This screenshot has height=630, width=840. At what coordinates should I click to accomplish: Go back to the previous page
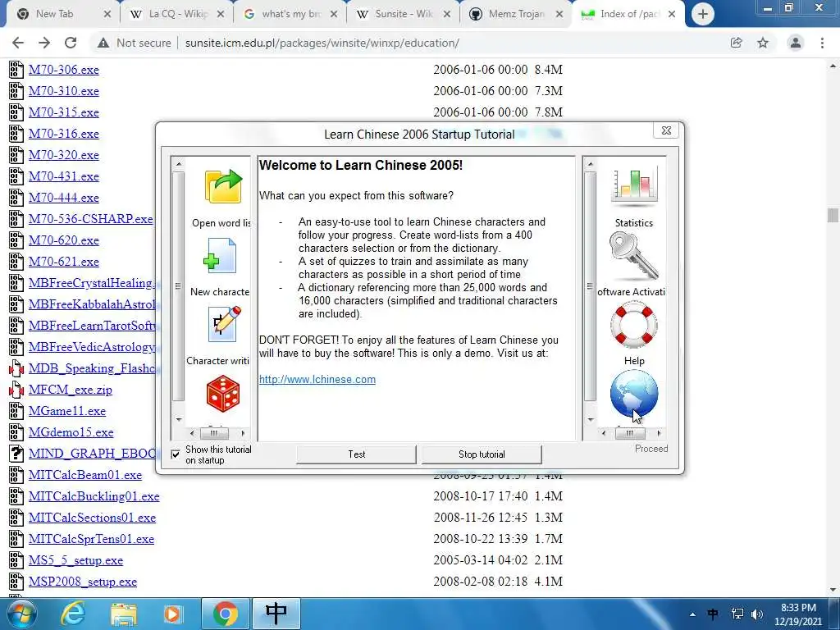(18, 43)
